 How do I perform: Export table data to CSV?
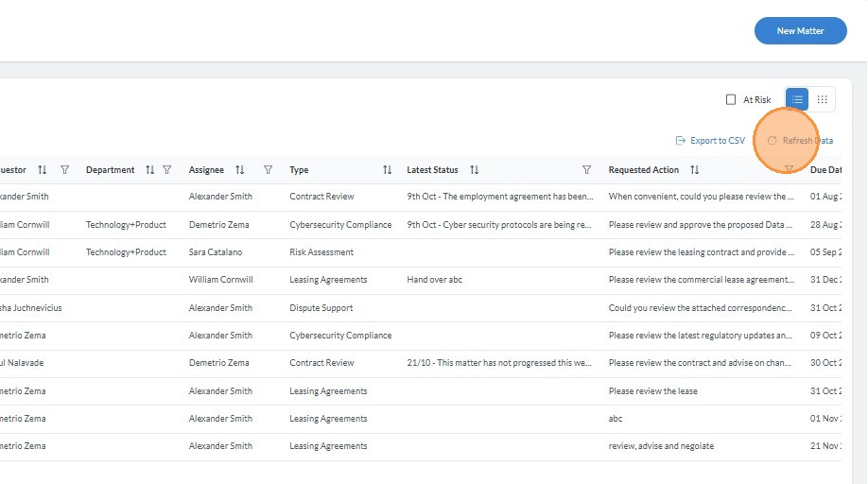(x=710, y=141)
